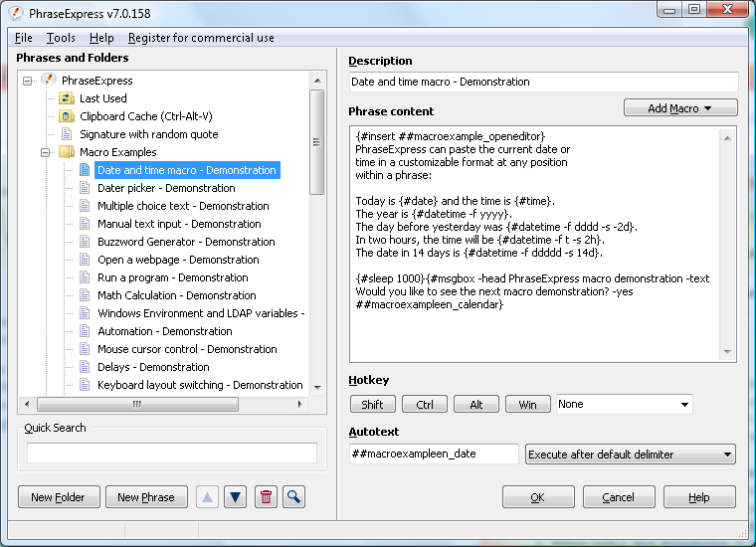Click the Clipboard Cache icon
Image resolution: width=756 pixels, height=547 pixels.
click(x=67, y=116)
